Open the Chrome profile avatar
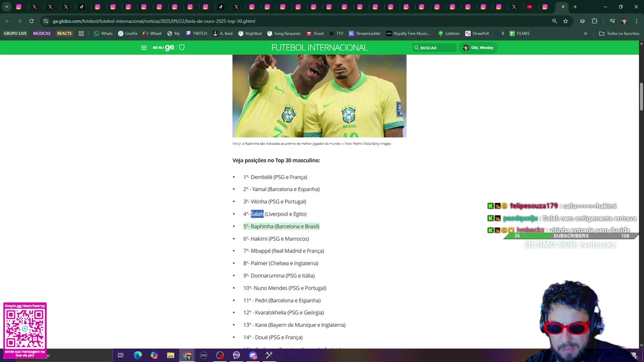The width and height of the screenshot is (644, 362). coord(624,21)
